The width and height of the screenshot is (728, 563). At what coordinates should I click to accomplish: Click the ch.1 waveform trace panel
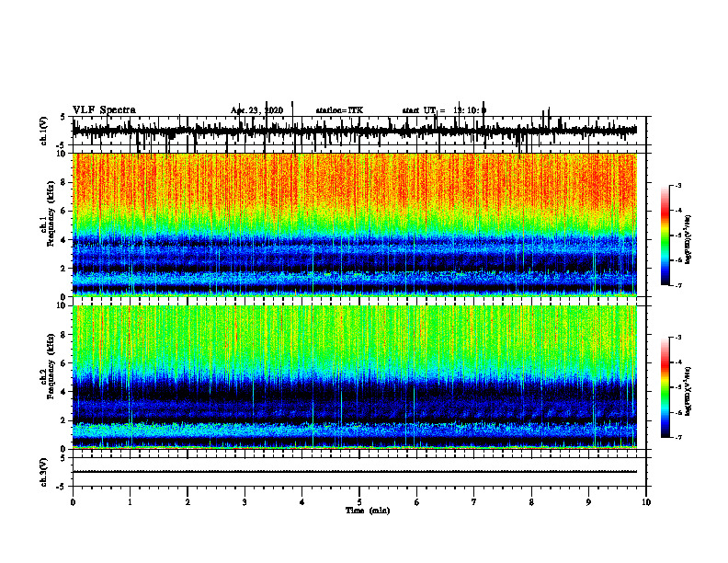359,131
